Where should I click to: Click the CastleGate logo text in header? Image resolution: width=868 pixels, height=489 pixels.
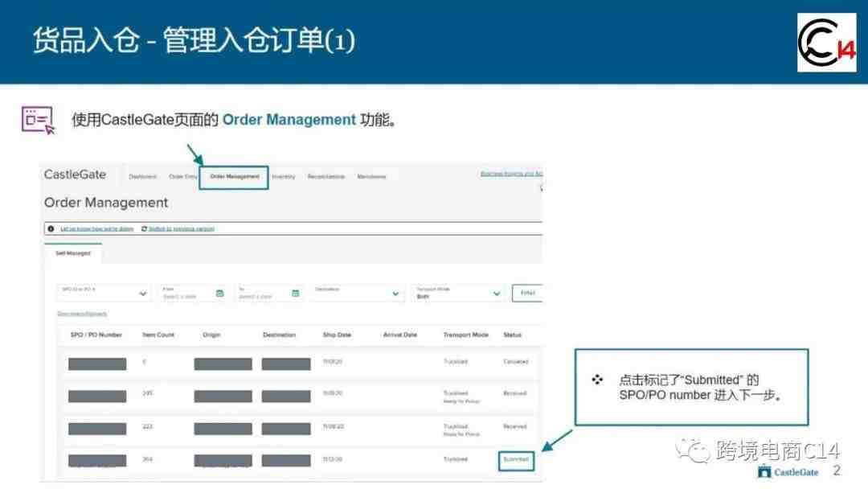(75, 175)
